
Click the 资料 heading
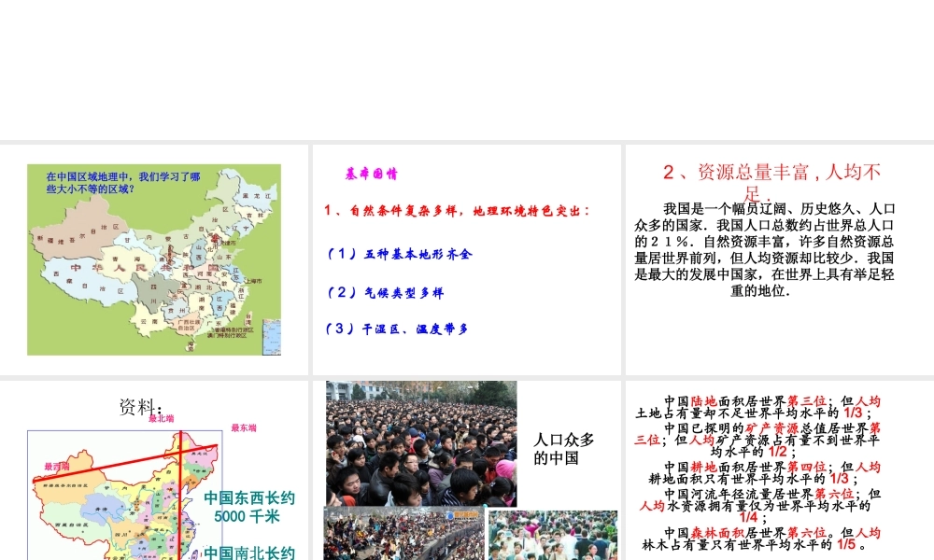pos(140,406)
